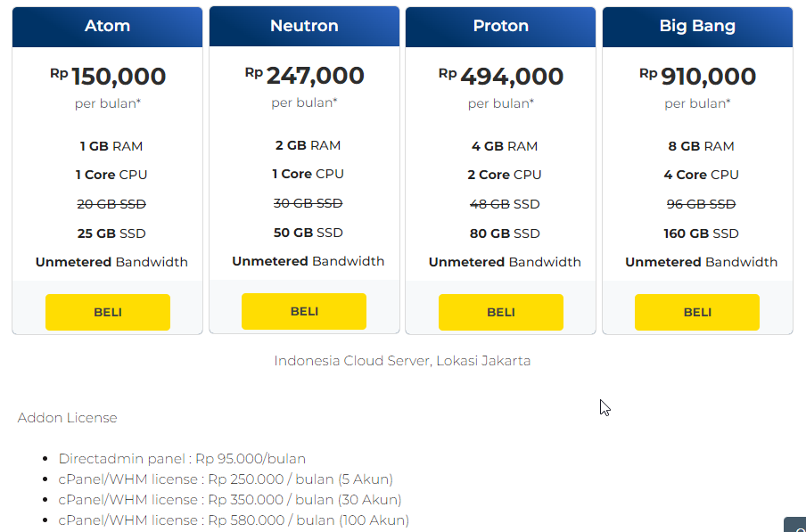Click Indonesia Cloud Server, Lokasi Jakarta text
Image resolution: width=806 pixels, height=532 pixels.
tap(402, 361)
